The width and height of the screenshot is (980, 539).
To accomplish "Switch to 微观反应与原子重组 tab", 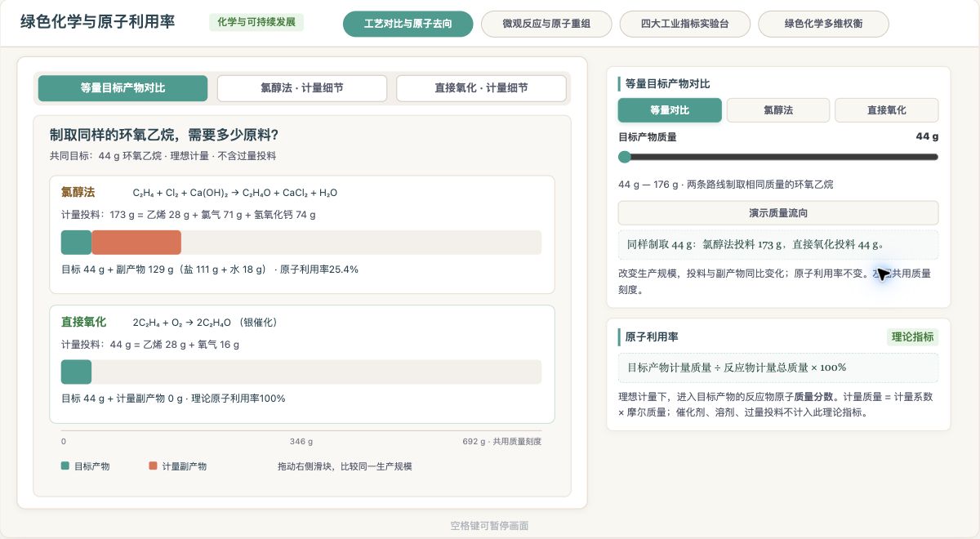I will point(546,24).
